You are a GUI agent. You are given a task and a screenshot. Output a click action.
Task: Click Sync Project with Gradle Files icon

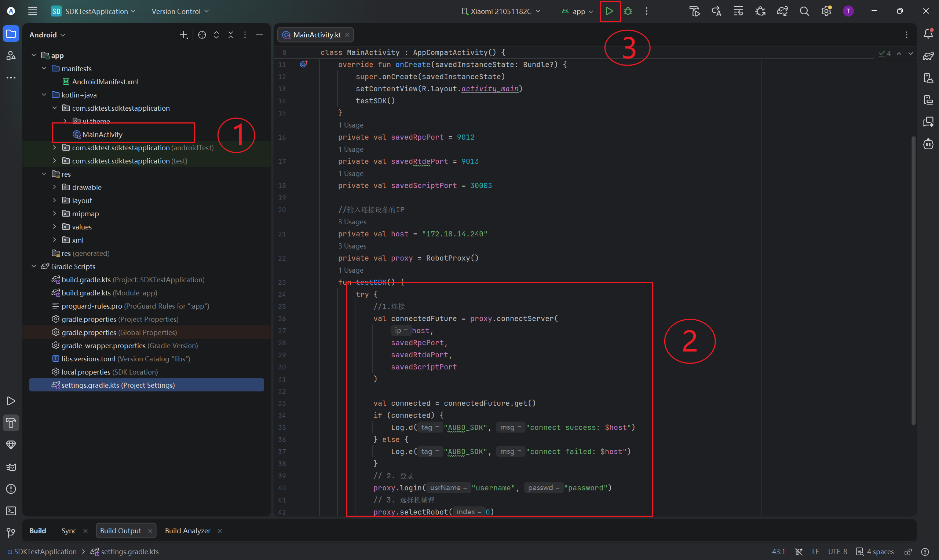(x=782, y=11)
